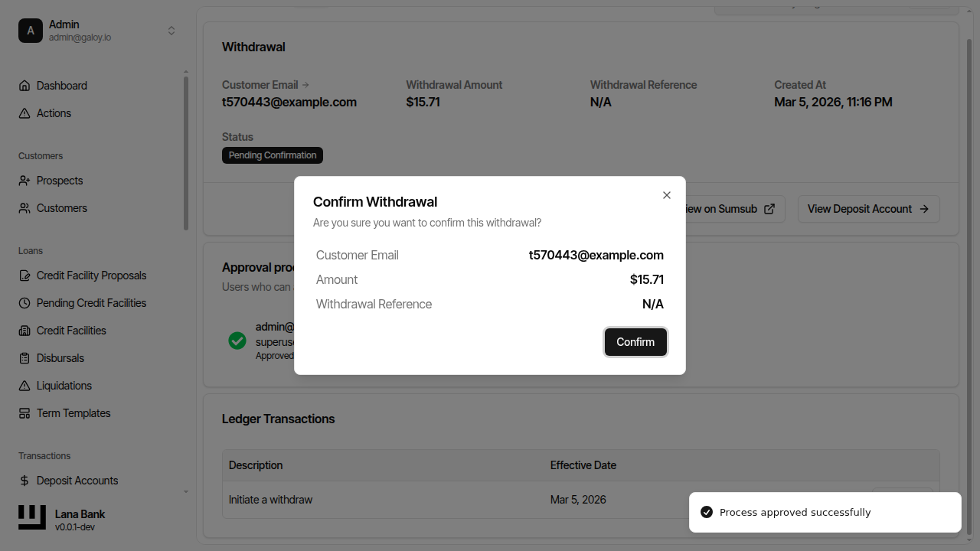980x551 pixels.
Task: Select Term Templates in the Loans menu
Action: pos(24,413)
